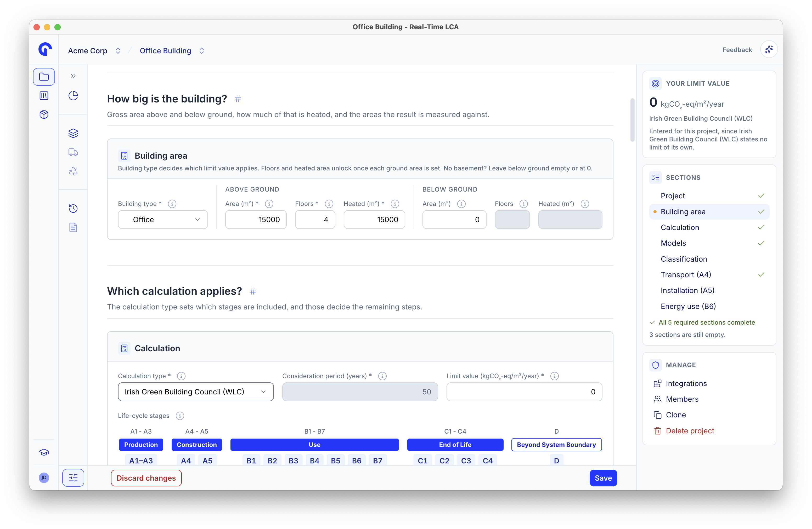Go to Classification section in Sections list
Screen dimensions: 812x529
coord(709,259)
